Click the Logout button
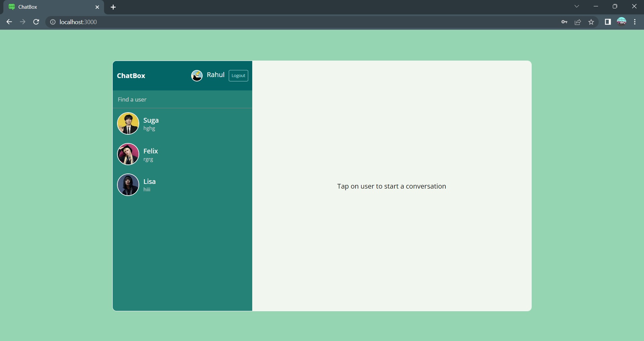 [x=238, y=76]
